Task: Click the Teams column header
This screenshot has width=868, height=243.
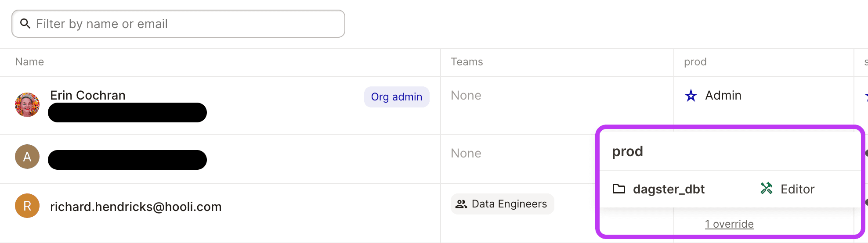Action: (467, 62)
